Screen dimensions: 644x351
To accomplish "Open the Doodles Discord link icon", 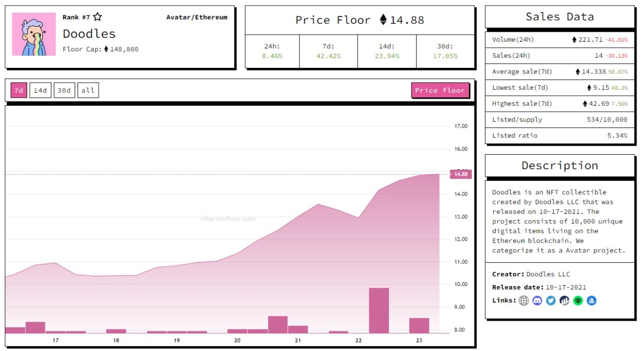I will pos(537,301).
